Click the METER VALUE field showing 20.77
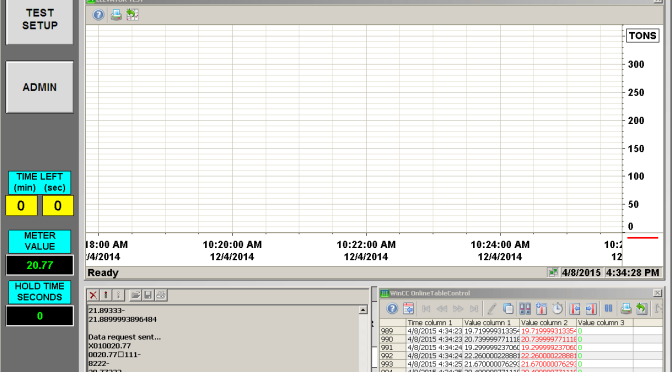672x372 pixels. tap(39, 265)
